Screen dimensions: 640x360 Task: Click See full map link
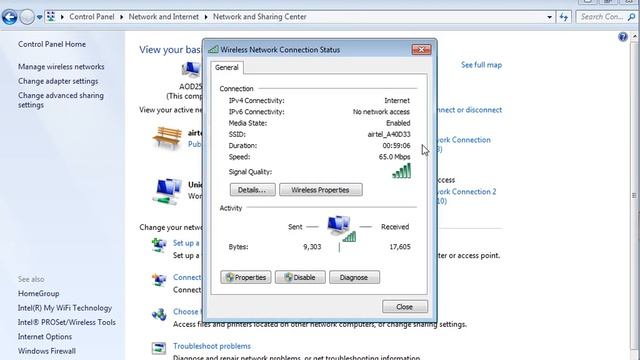pyautogui.click(x=481, y=65)
